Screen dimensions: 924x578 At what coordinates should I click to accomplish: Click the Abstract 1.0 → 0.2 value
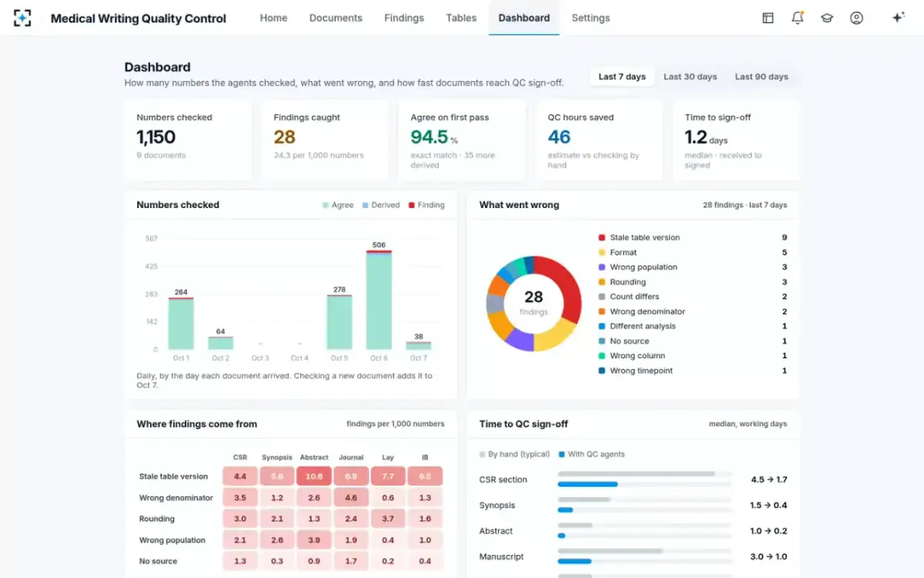(768, 531)
